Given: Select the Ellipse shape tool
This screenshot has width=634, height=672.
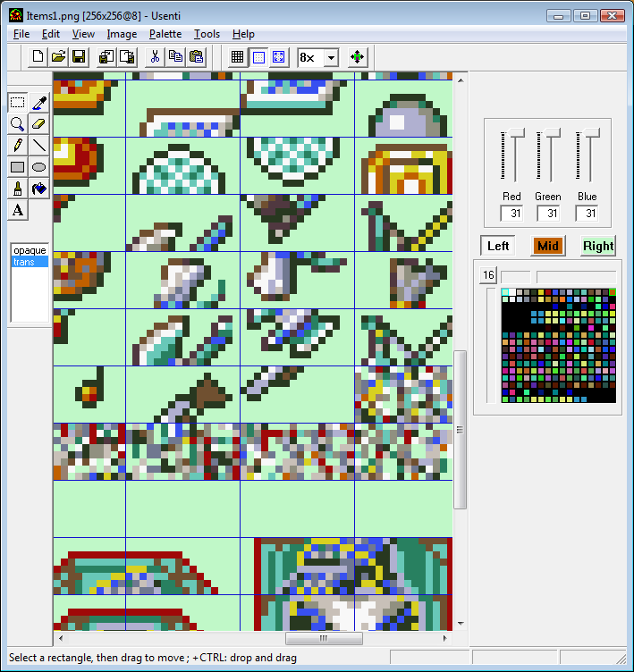Looking at the screenshot, I should [x=39, y=167].
